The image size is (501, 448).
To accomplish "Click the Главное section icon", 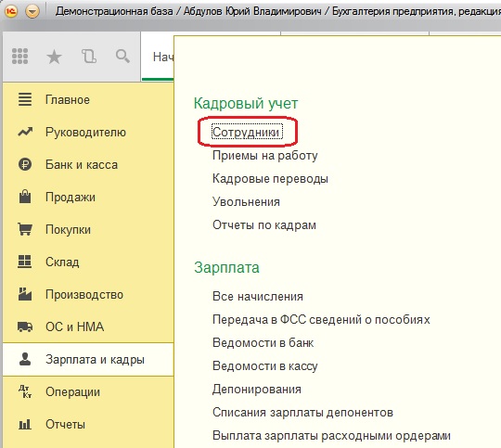I will point(25,99).
